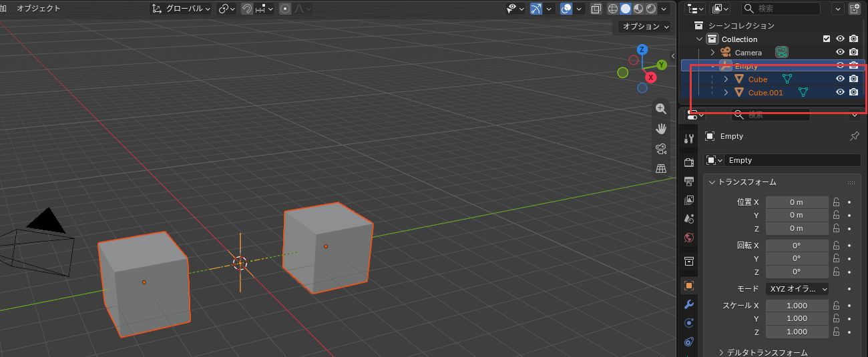Expand the Cube row in outliner
Screen dimensions: 868x357
tap(726, 79)
